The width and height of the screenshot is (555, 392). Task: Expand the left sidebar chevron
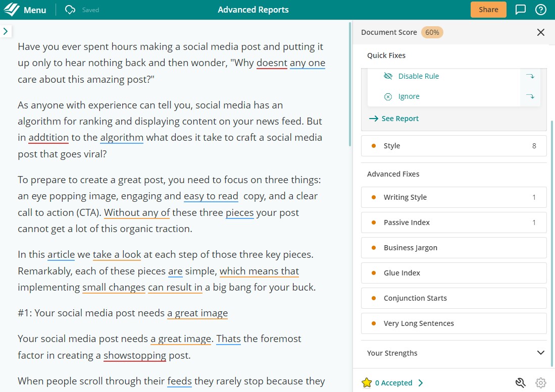(6, 31)
